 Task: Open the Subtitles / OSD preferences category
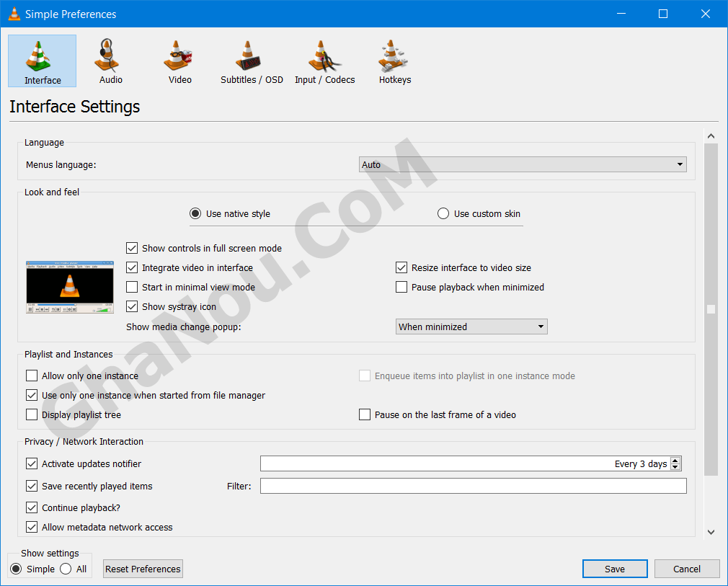click(x=252, y=61)
